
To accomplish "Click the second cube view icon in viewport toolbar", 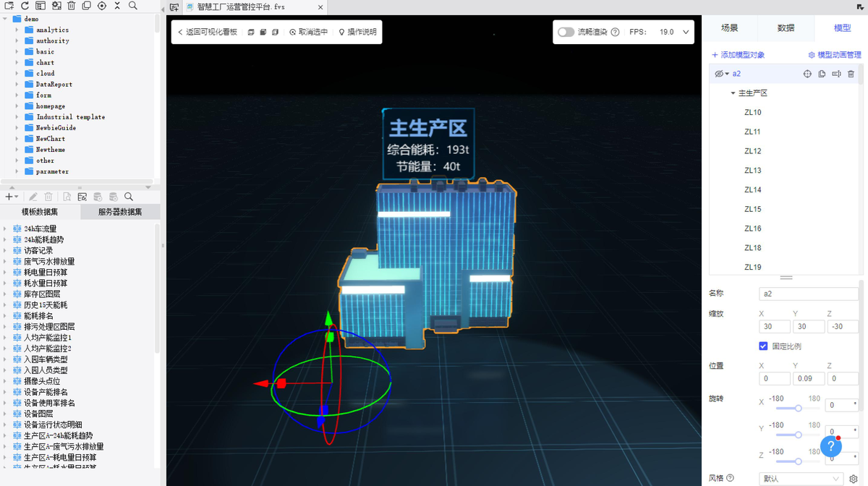I will [x=263, y=32].
